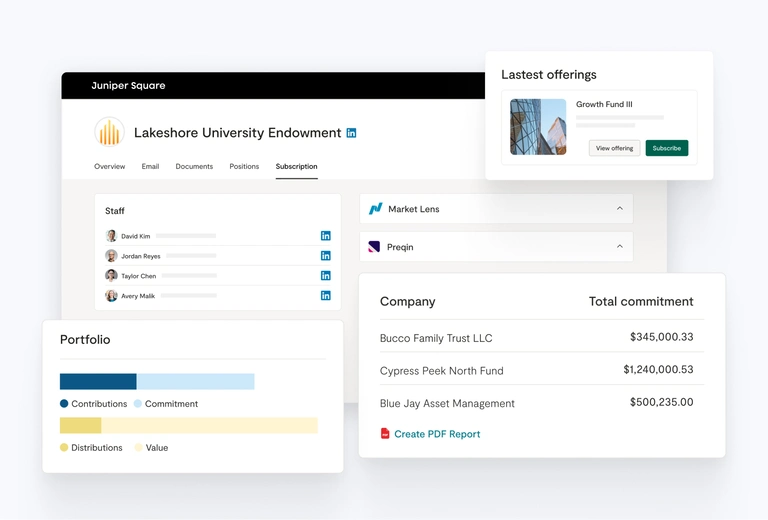Click the Jordan Reyes name
The image size is (768, 520).
tap(141, 256)
